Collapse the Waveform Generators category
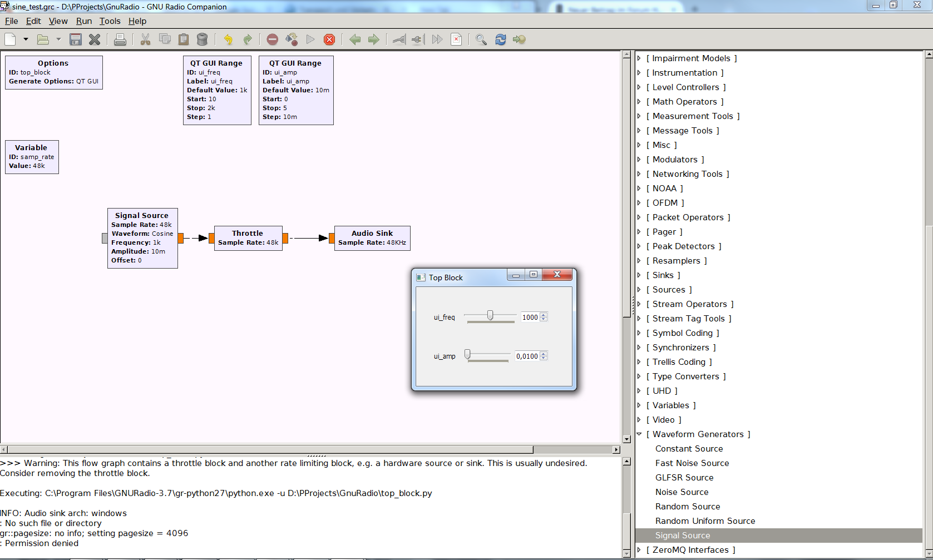 [639, 434]
